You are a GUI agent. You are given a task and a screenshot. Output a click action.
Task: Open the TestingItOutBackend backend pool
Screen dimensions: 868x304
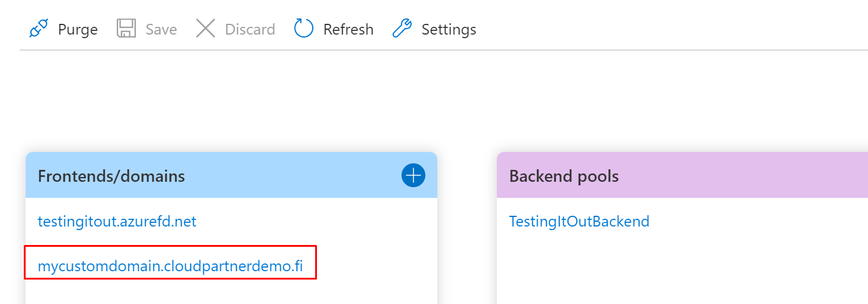click(579, 222)
